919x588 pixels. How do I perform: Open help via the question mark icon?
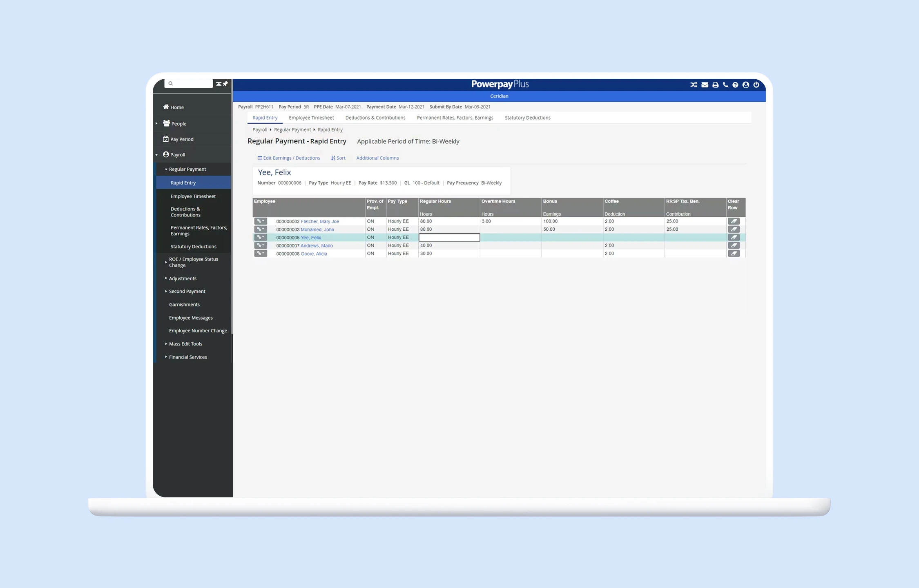coord(736,85)
